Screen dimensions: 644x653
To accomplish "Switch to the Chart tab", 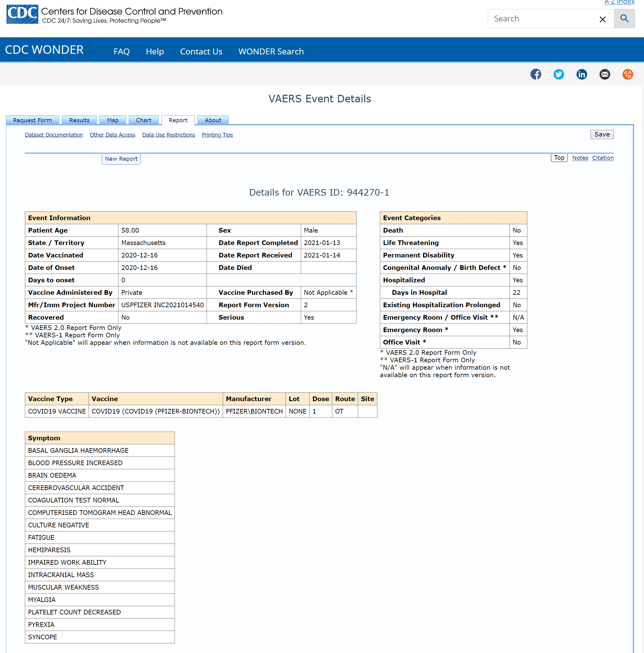I will 144,120.
